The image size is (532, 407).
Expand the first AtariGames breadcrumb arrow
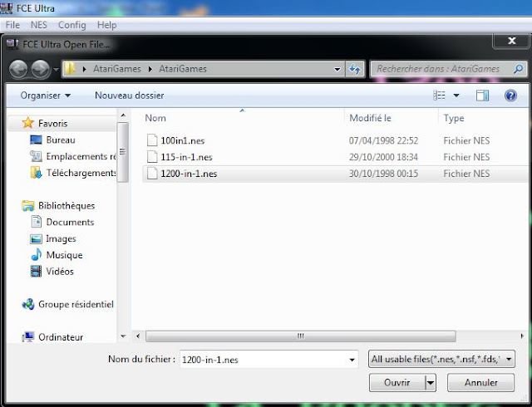tap(85, 69)
